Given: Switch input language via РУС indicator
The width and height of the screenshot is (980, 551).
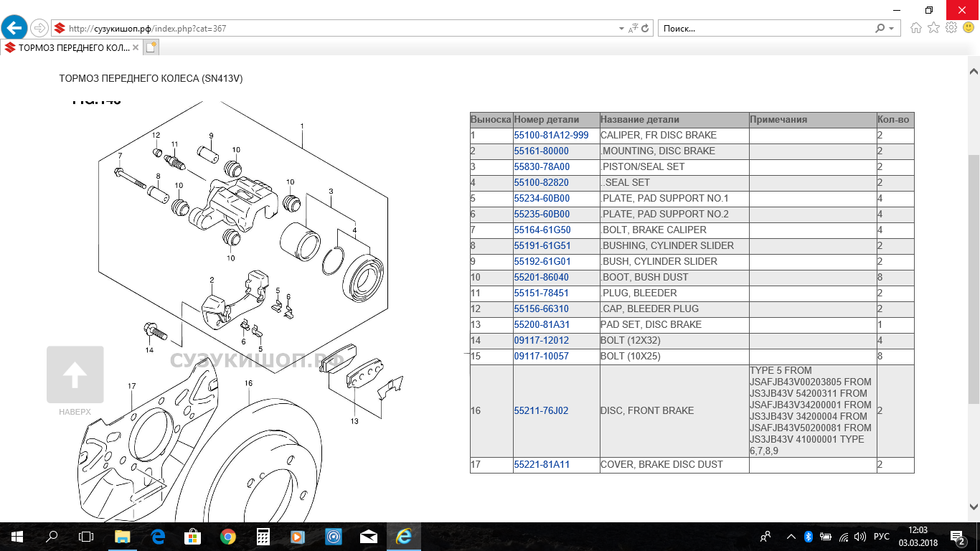Looking at the screenshot, I should 881,536.
